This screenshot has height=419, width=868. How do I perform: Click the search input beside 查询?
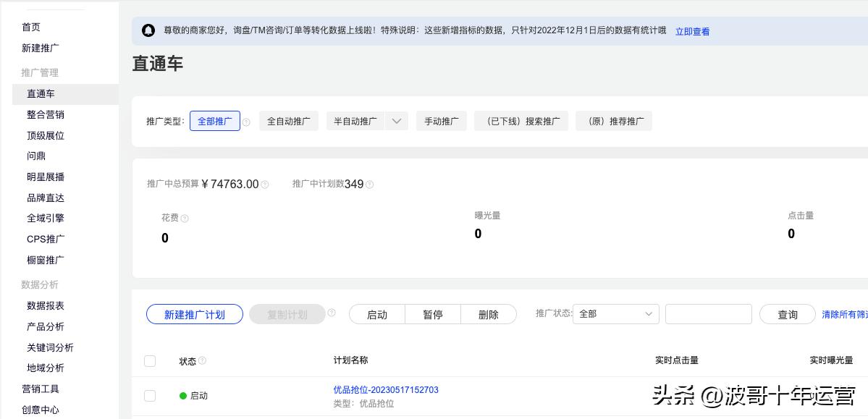coord(709,314)
